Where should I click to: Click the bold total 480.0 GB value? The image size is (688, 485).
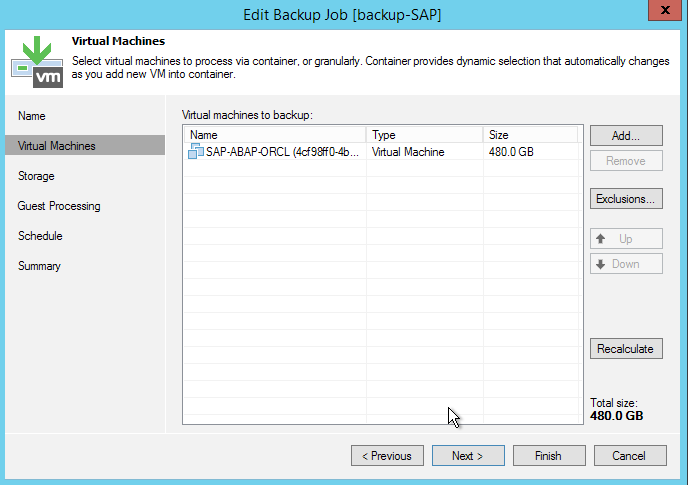(616, 416)
